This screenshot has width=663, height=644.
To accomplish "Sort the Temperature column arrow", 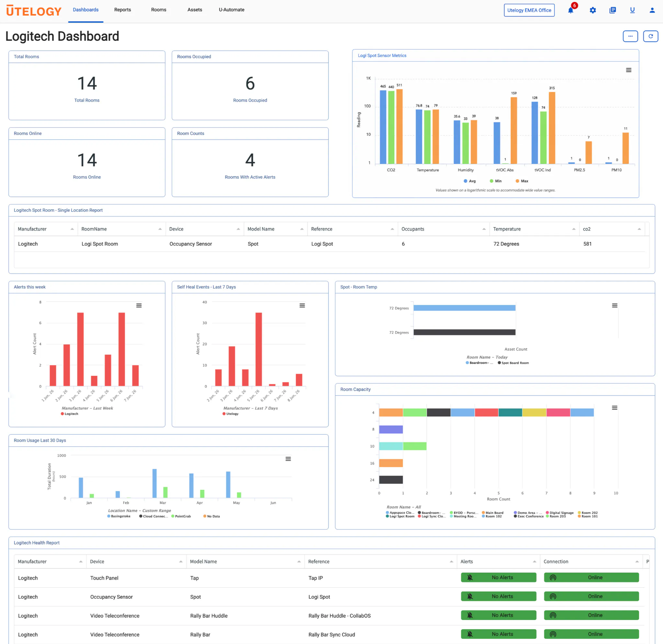I will [574, 229].
